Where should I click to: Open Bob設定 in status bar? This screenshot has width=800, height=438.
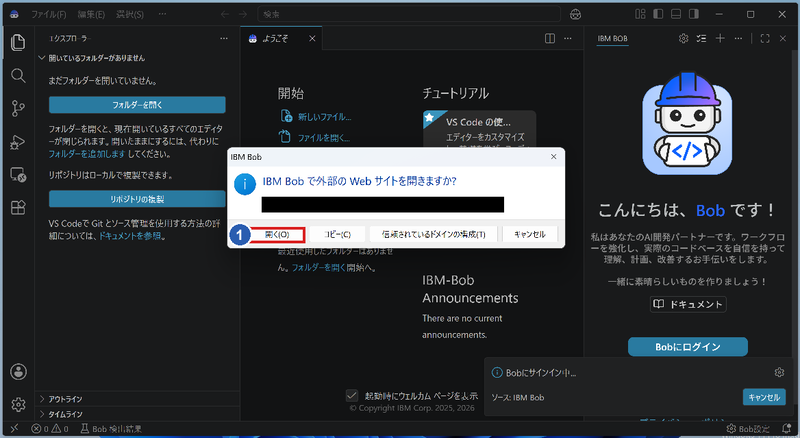click(x=748, y=429)
